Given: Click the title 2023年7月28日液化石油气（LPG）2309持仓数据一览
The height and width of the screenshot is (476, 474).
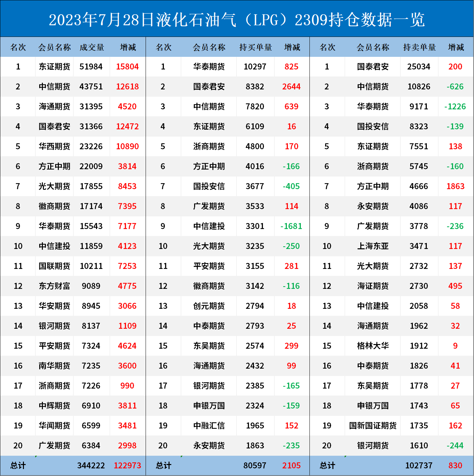Looking at the screenshot, I should coord(237,20).
